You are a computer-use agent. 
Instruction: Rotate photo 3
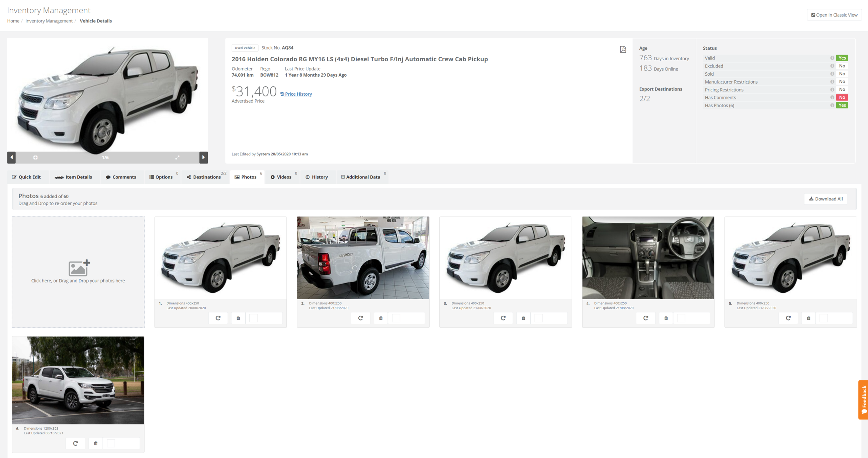[503, 318]
